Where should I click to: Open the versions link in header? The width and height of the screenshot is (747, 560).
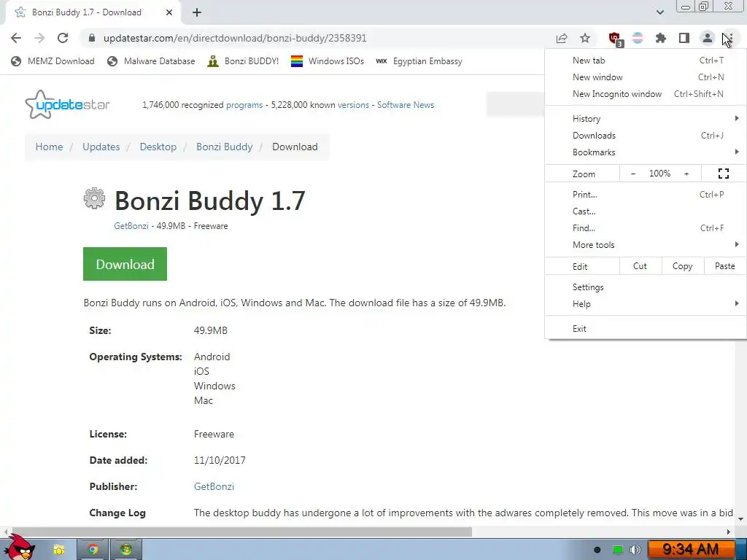(x=353, y=105)
